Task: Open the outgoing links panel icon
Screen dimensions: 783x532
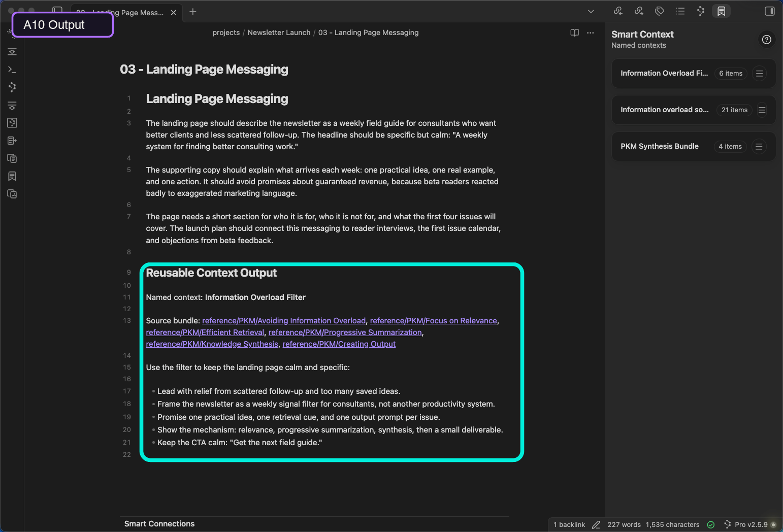Action: pos(639,11)
